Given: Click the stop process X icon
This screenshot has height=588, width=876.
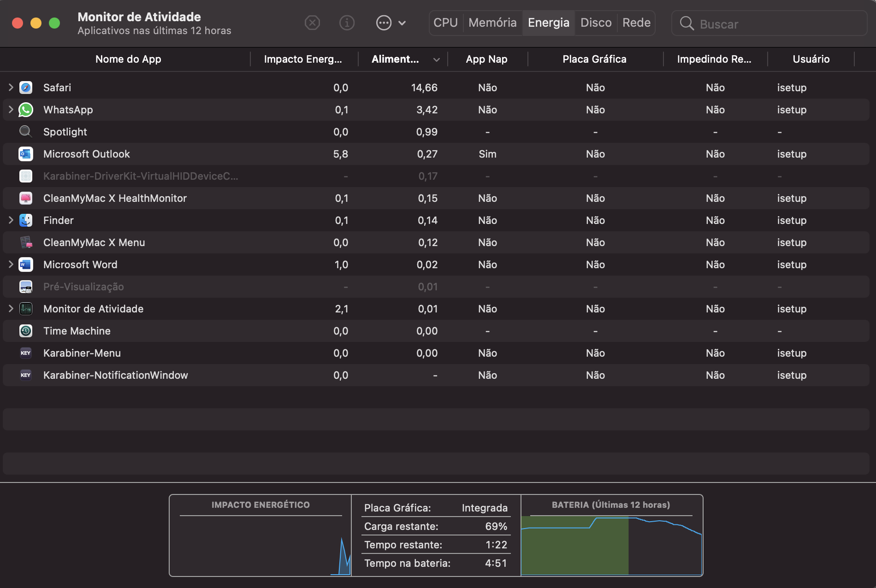Looking at the screenshot, I should click(x=312, y=23).
